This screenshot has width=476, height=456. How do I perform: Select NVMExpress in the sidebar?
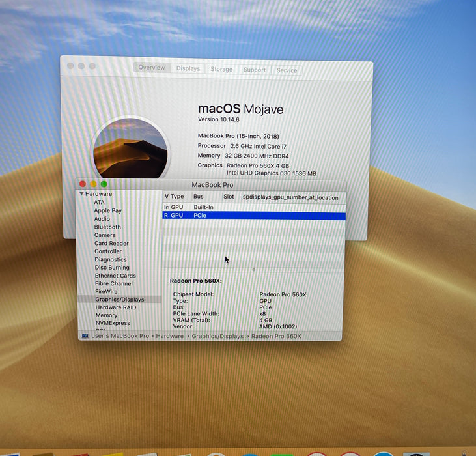113,323
